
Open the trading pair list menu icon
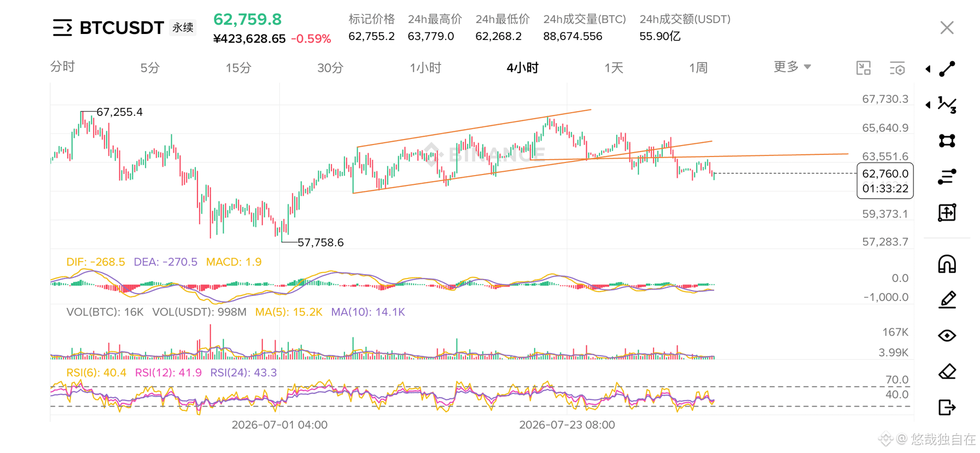pyautogui.click(x=62, y=27)
